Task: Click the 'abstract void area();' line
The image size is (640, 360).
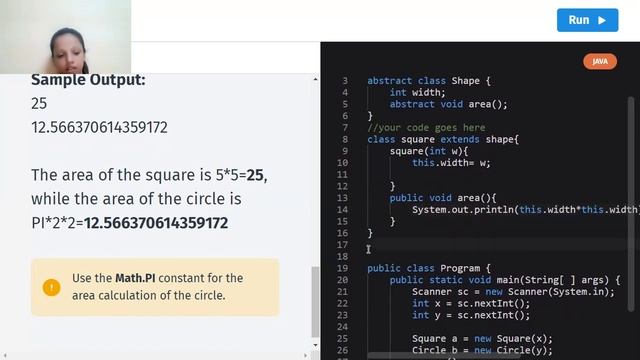Action: click(x=448, y=104)
